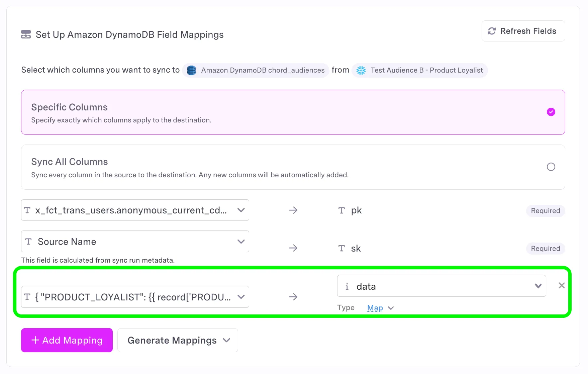Choose the Sync All Columns radio button
The height and width of the screenshot is (374, 588).
551,167
